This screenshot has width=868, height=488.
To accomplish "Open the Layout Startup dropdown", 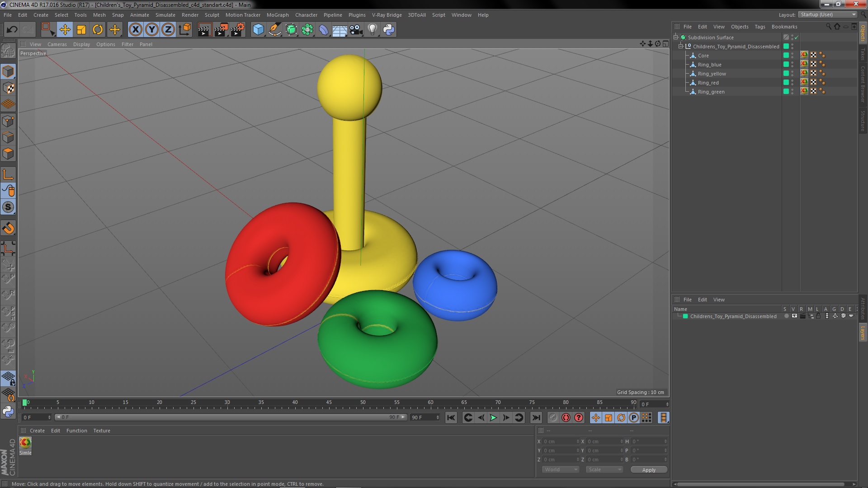I will click(x=828, y=15).
